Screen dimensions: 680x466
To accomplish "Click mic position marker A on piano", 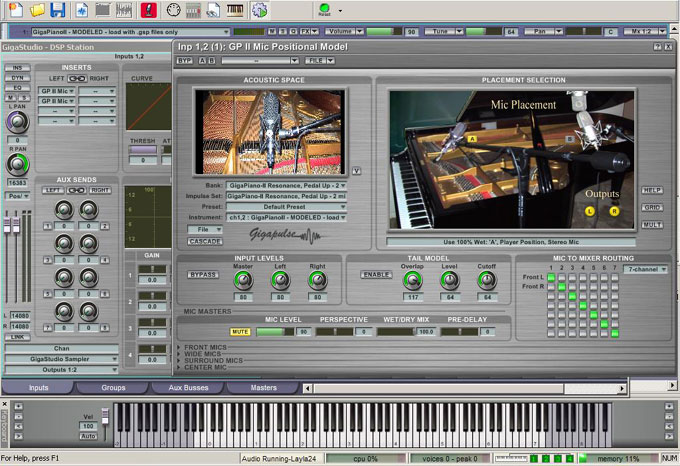I will (472, 139).
